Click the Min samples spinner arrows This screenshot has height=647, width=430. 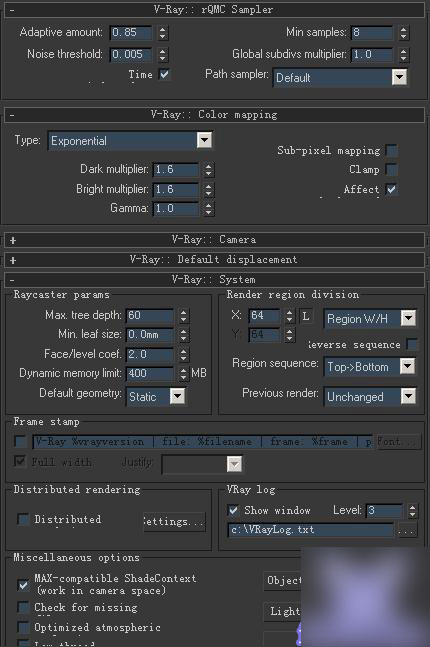pos(404,33)
